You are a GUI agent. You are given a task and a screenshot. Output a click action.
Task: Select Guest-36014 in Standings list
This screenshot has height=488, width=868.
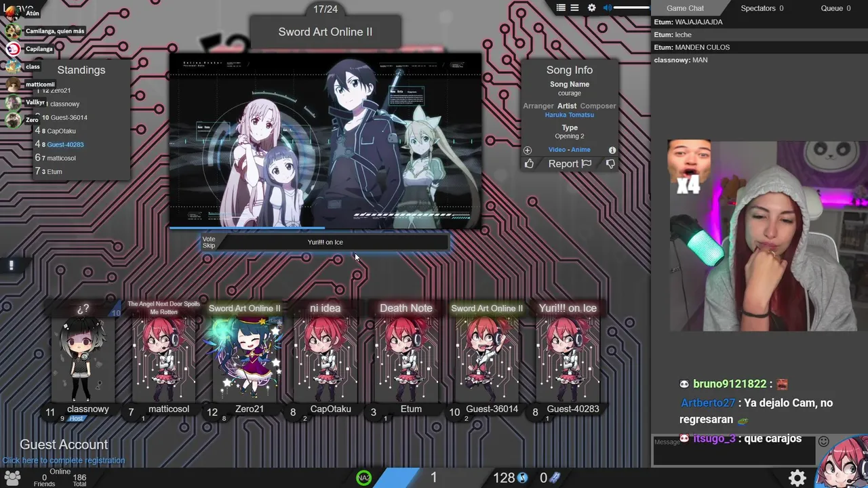pyautogui.click(x=68, y=117)
